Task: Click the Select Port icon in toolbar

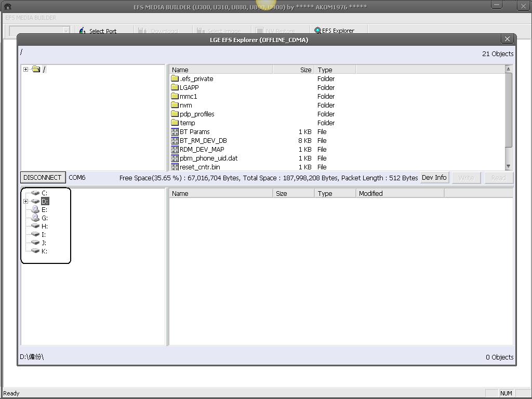Action: [x=82, y=31]
